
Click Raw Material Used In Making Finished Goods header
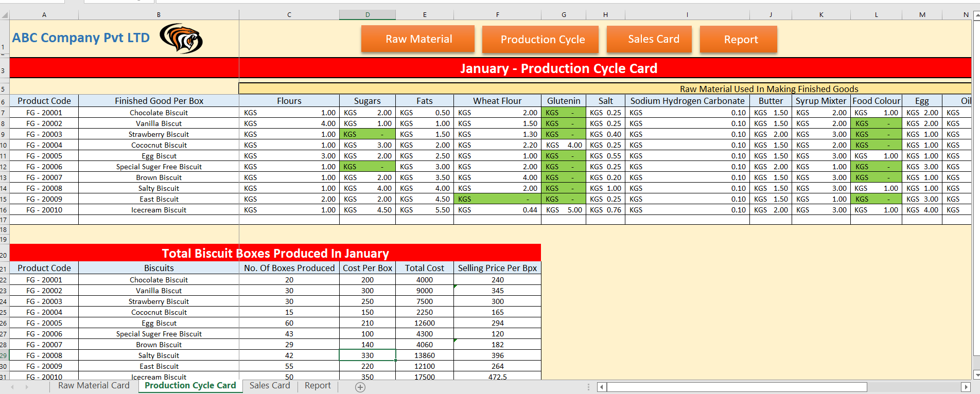pyautogui.click(x=769, y=89)
